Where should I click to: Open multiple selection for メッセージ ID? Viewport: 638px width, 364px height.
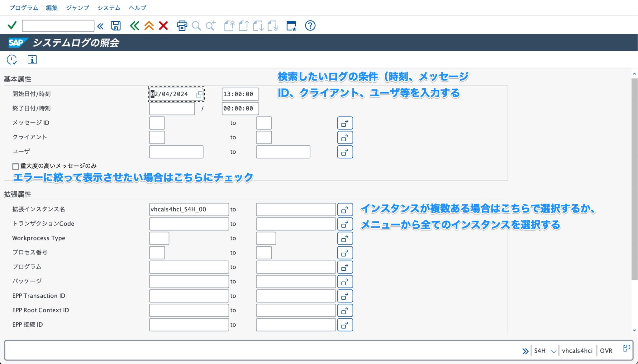click(x=345, y=123)
